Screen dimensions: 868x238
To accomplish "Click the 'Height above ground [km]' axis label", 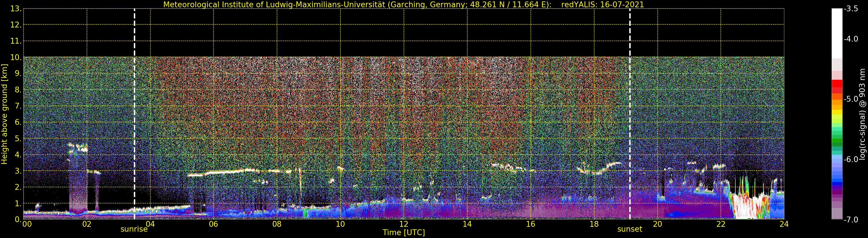I will pyautogui.click(x=4, y=114).
